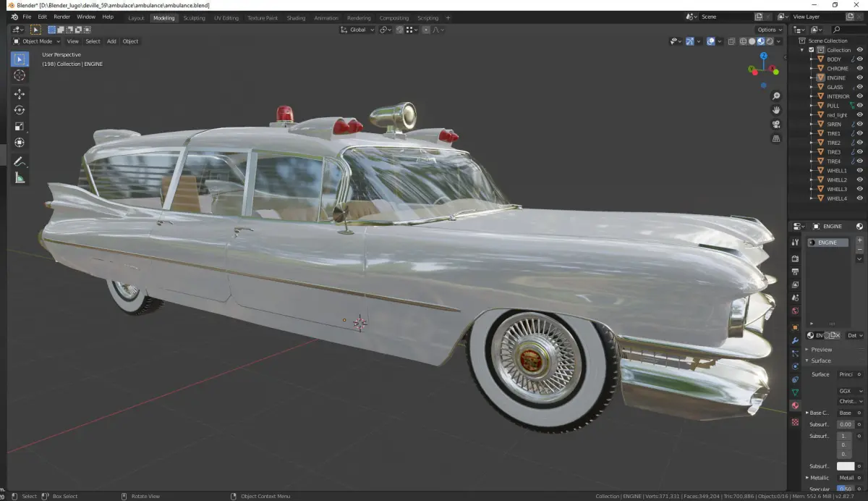The height and width of the screenshot is (501, 868).
Task: Click the viewport zoom magnifier icon
Action: click(x=776, y=96)
